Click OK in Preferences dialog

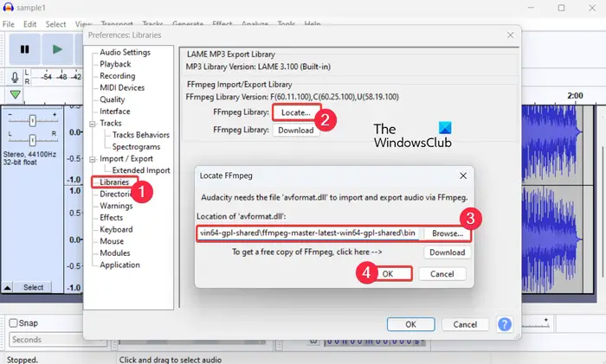411,324
